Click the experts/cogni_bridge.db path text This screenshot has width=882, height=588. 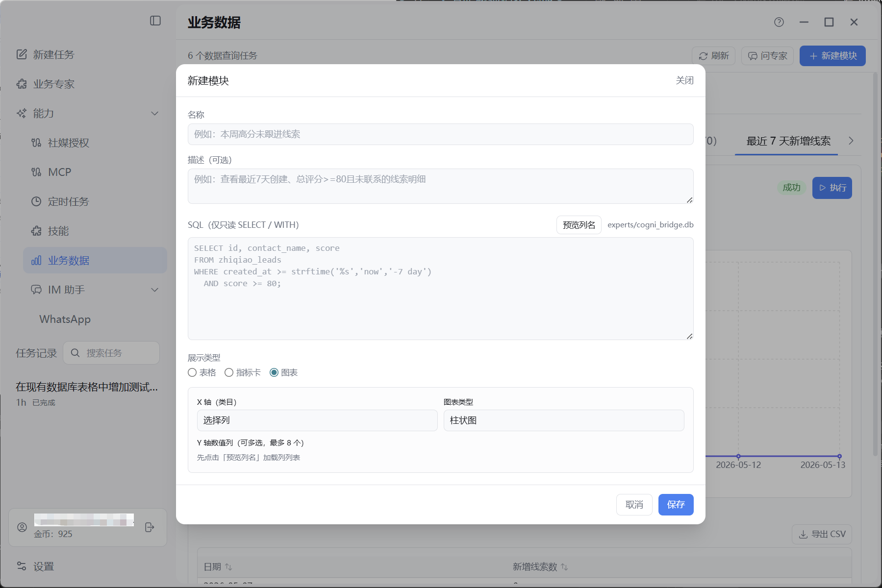[650, 225]
